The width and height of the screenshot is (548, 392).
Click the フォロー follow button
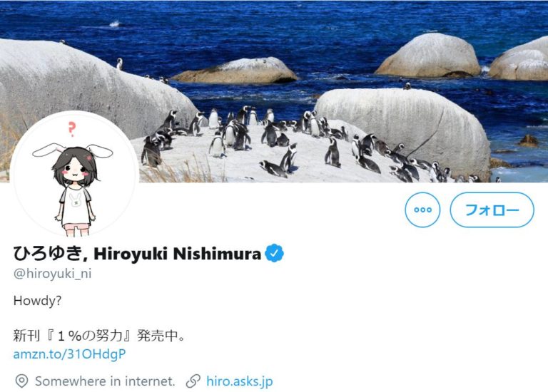point(492,210)
